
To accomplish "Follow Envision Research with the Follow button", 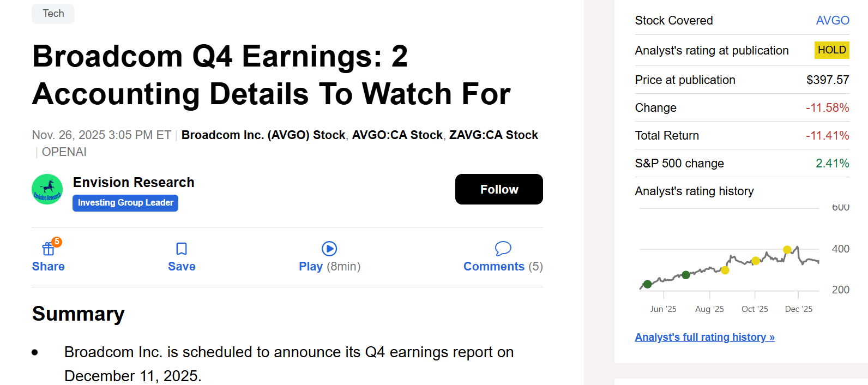I will tap(499, 189).
